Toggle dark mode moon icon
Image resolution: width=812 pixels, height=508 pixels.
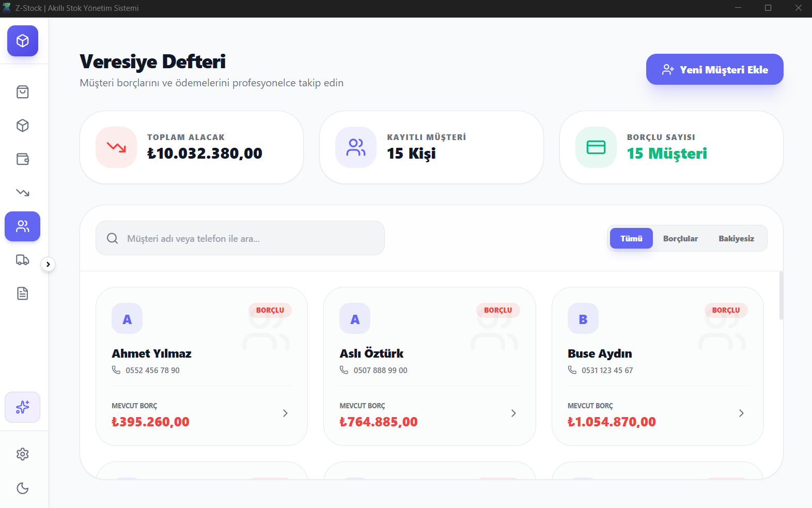(x=23, y=488)
